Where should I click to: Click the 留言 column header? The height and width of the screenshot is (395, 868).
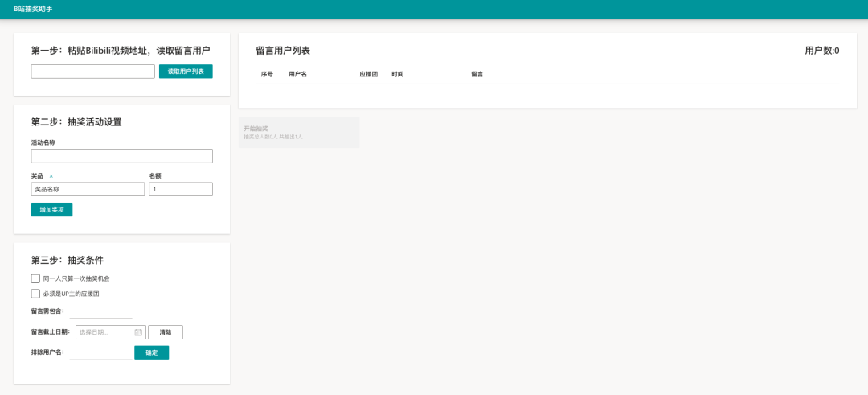(477, 74)
